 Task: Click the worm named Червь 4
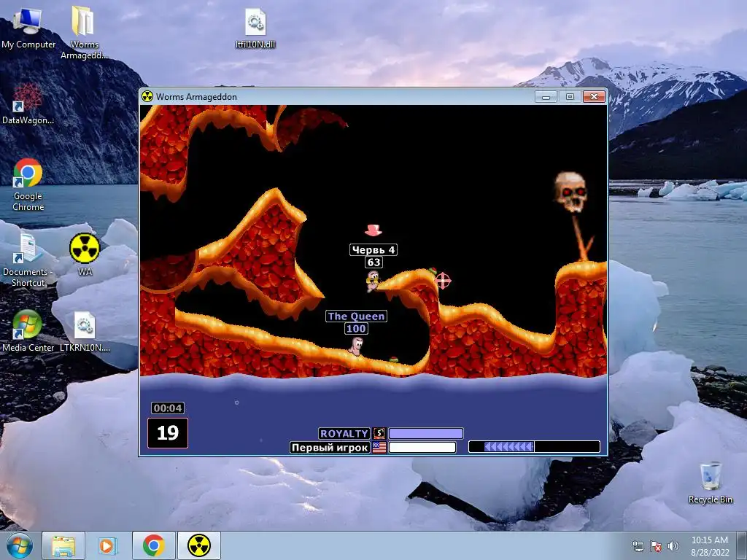(373, 281)
